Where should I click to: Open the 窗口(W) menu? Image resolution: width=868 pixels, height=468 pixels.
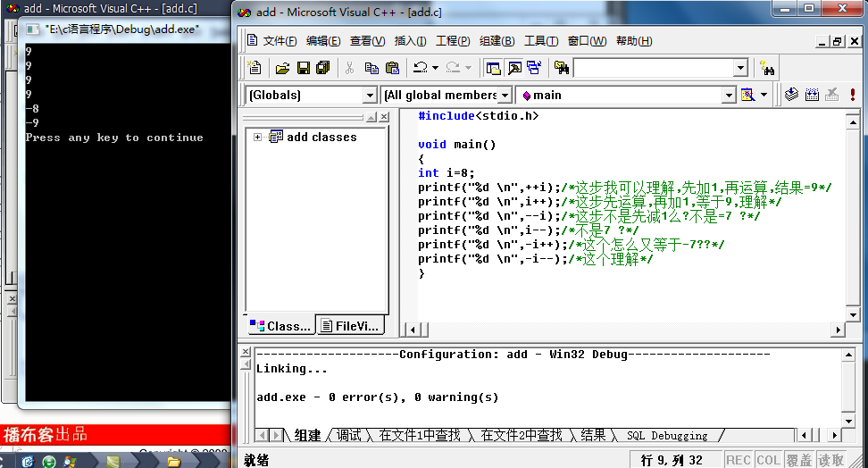pos(588,41)
